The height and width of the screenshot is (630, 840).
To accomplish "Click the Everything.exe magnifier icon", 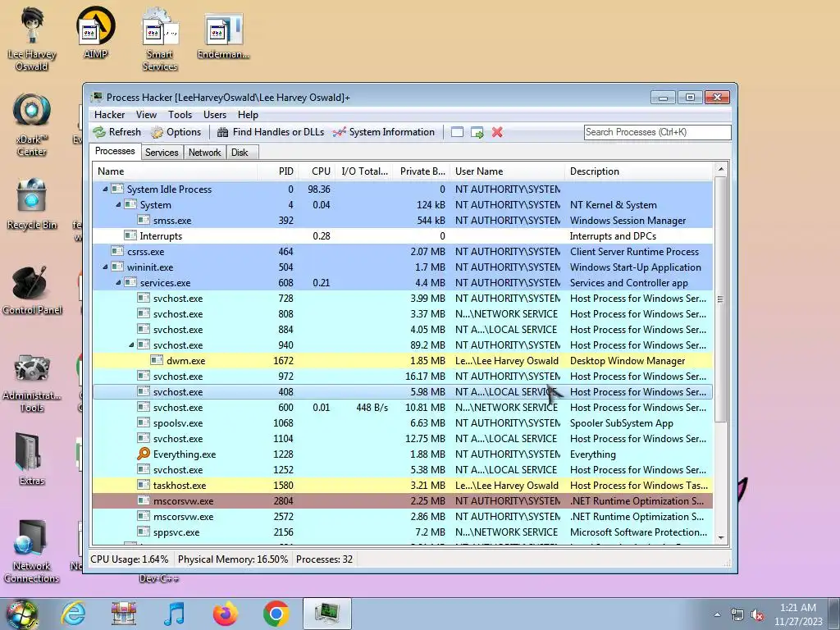I will point(143,454).
